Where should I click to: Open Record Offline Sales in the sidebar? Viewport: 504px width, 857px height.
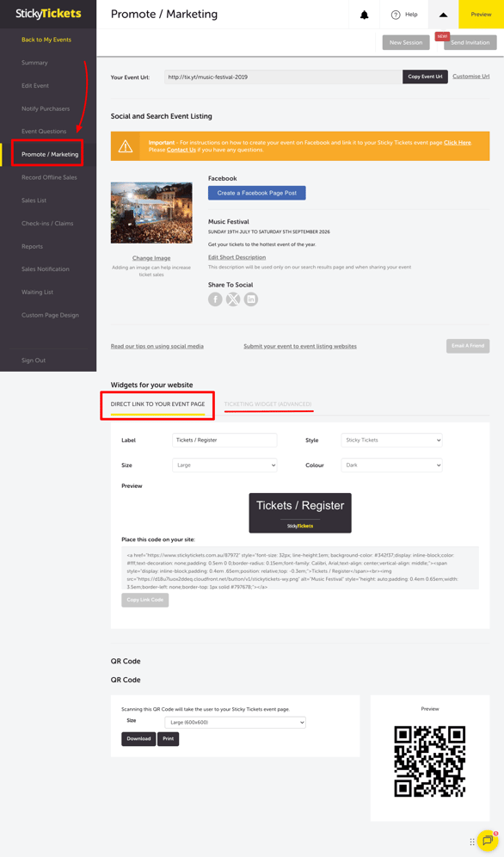[x=49, y=177]
